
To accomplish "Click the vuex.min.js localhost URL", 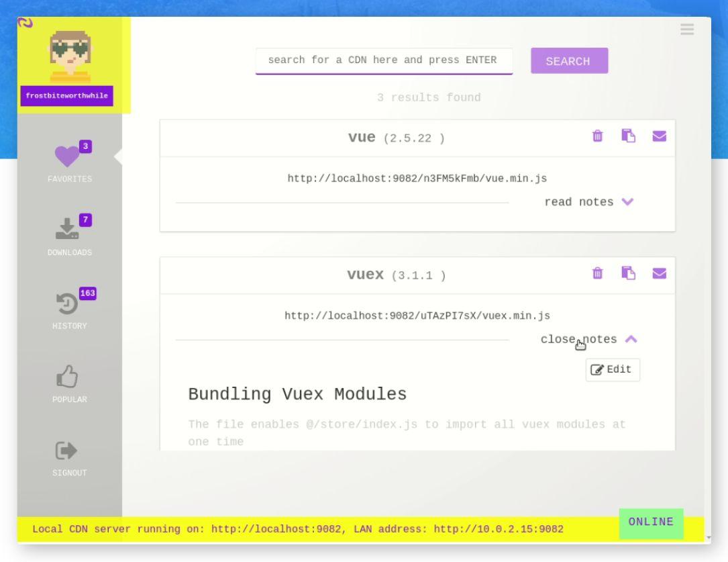I will (x=417, y=316).
